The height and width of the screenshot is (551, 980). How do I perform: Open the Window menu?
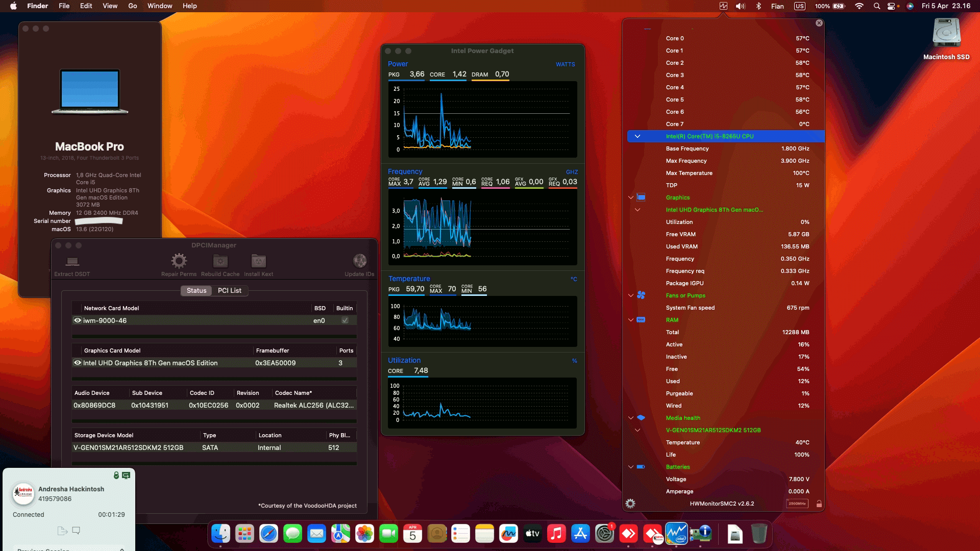[x=159, y=6]
